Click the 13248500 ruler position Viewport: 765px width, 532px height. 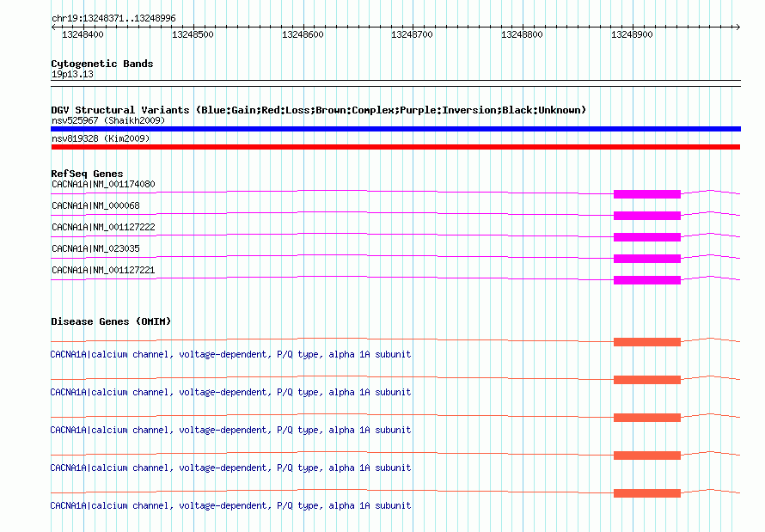193,34
